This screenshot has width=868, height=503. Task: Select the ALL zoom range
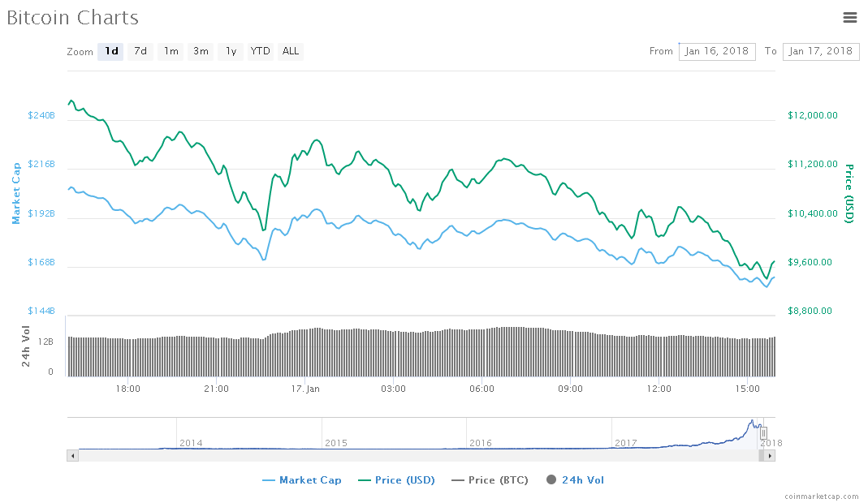pos(291,51)
